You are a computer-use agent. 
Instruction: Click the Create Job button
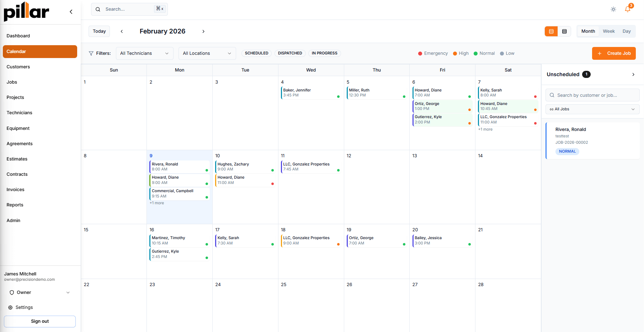tap(614, 53)
